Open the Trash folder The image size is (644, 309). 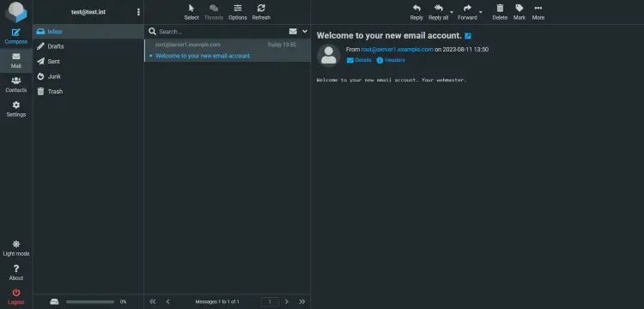88,92
